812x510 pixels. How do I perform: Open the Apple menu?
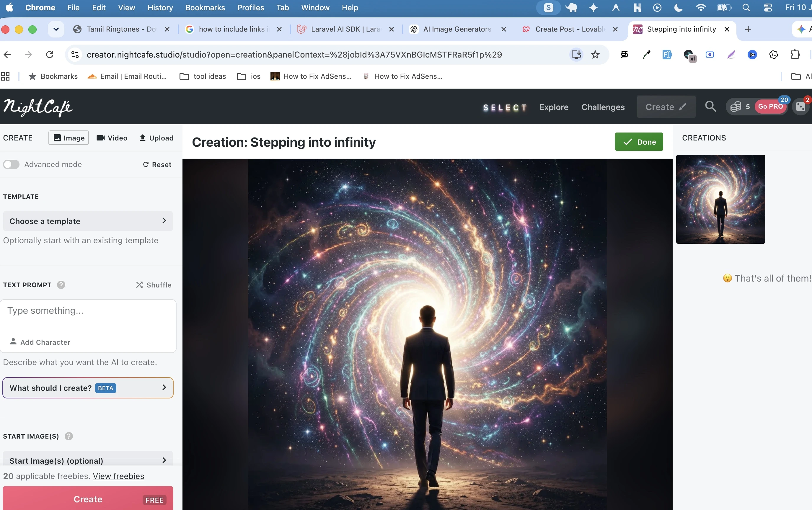pos(9,7)
